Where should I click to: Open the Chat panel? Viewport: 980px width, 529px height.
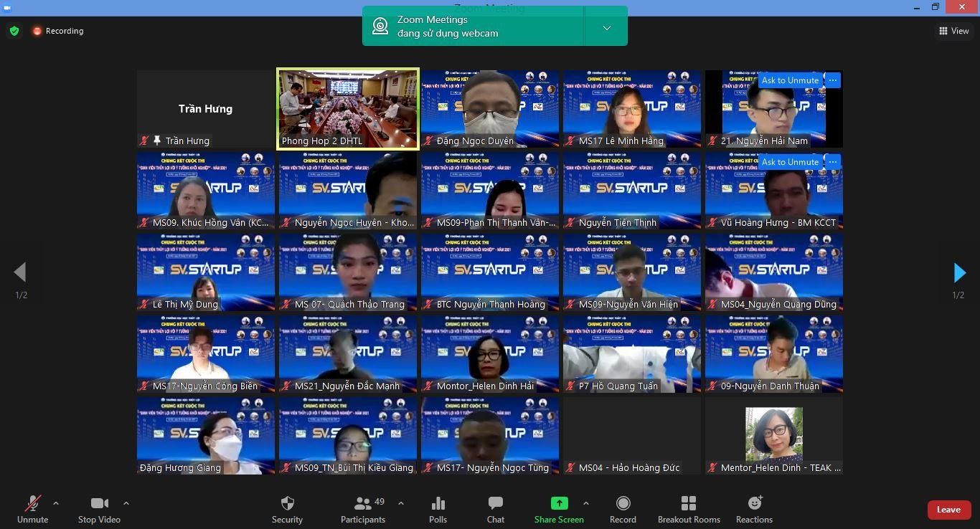495,510
